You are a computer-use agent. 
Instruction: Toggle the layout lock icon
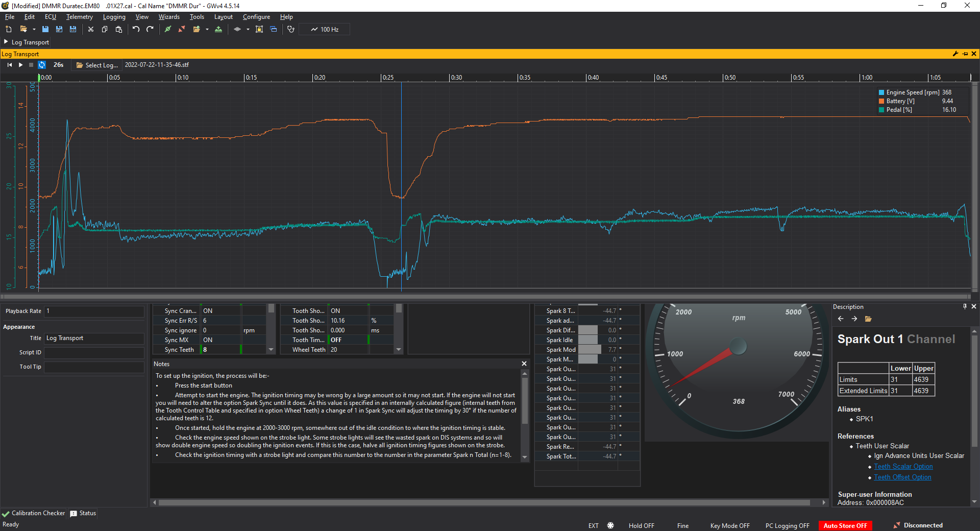[259, 29]
